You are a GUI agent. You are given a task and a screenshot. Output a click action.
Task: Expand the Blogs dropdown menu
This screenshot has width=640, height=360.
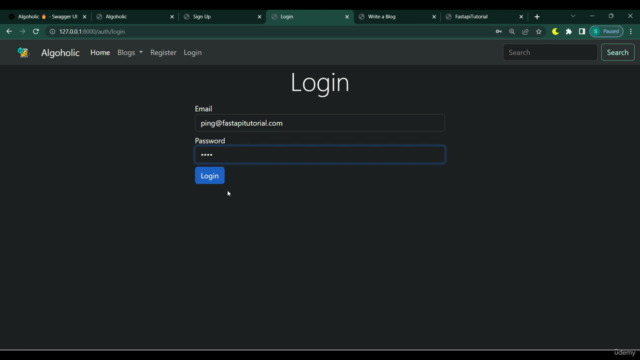pos(130,53)
